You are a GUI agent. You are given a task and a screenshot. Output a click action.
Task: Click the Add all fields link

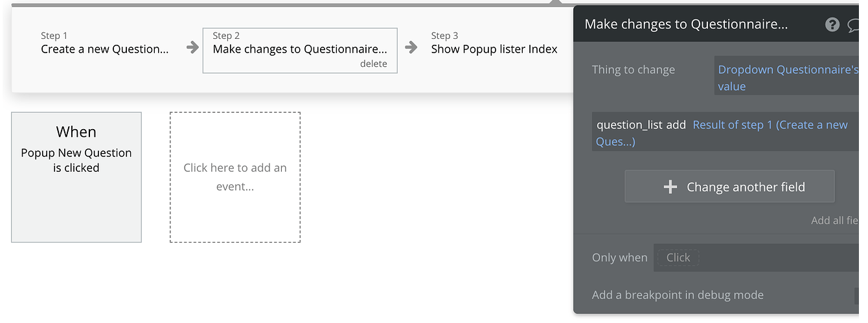[x=834, y=221]
